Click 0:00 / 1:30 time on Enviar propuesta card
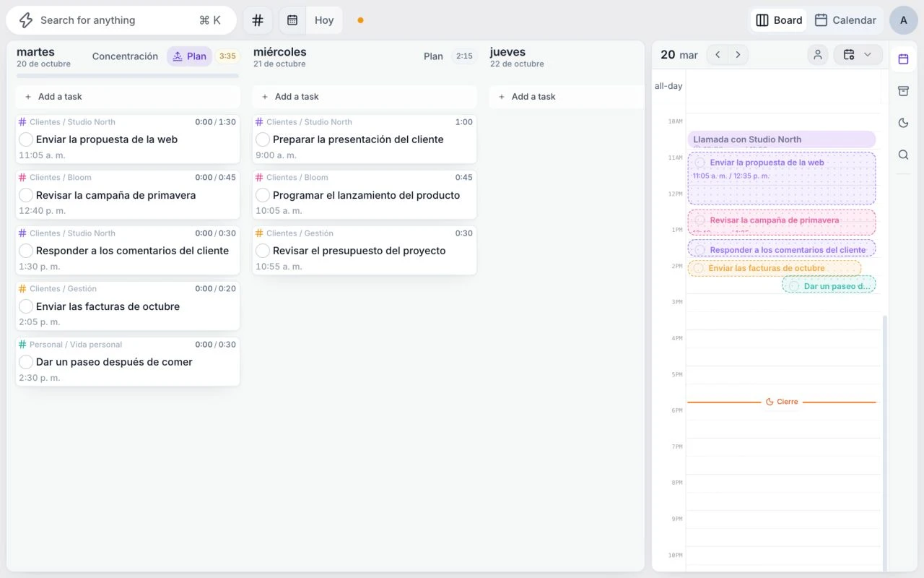 click(x=215, y=122)
